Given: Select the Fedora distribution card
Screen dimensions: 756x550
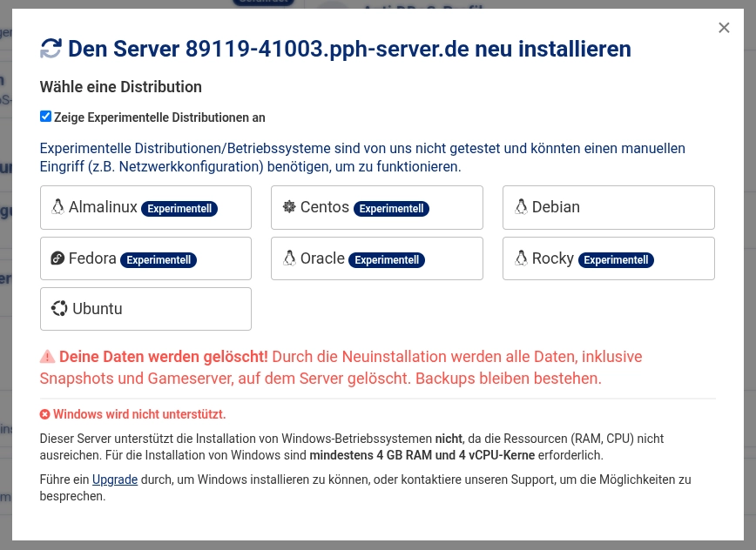Looking at the screenshot, I should [145, 258].
